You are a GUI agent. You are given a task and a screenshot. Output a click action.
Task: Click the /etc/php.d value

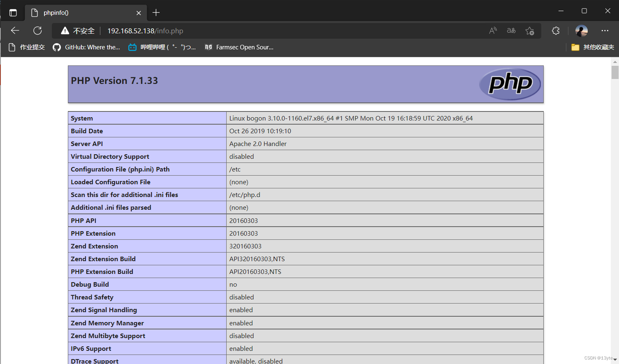point(245,195)
